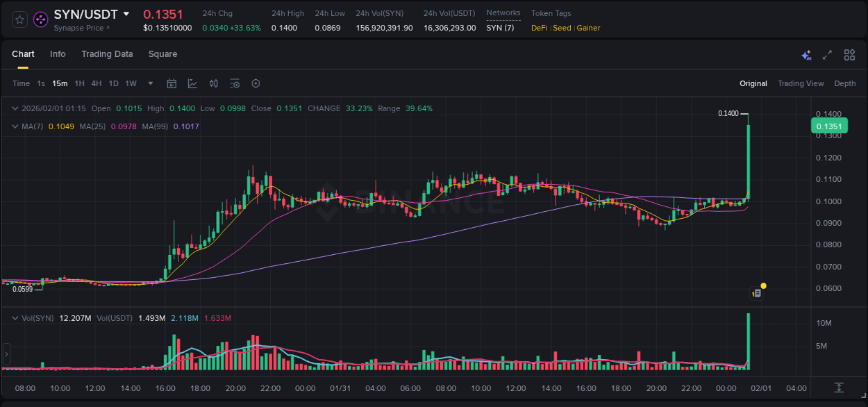Collapse the MA indicator row chevron
Image resolution: width=868 pixels, height=407 pixels.
15,126
